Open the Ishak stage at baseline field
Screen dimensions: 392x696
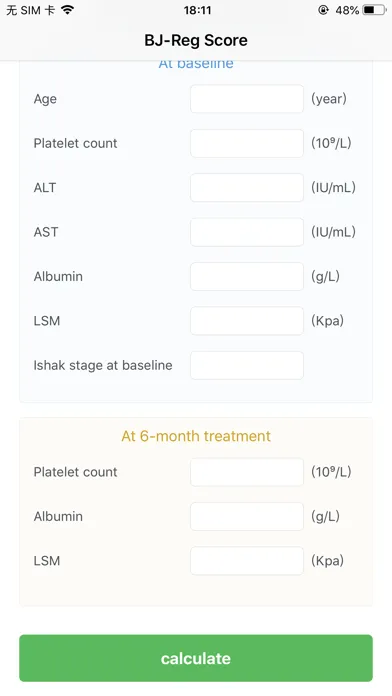tap(247, 365)
